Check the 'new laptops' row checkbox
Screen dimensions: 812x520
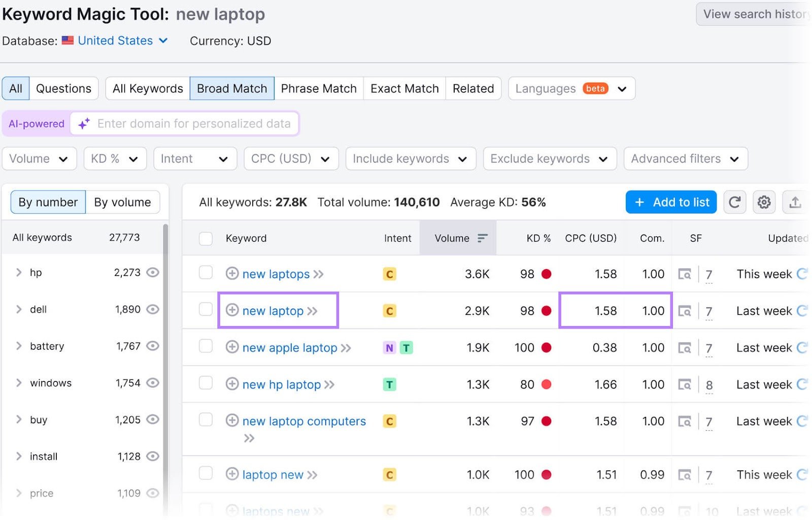pos(206,273)
